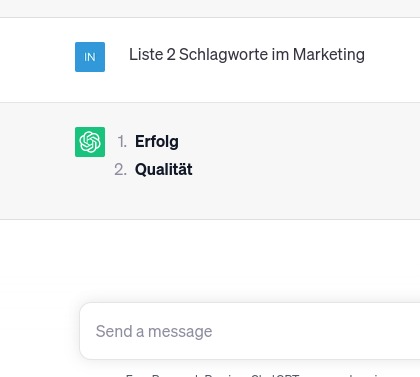Viewport: 420px width, 377px height.
Task: Click the blue IN user avatar
Action: point(90,57)
